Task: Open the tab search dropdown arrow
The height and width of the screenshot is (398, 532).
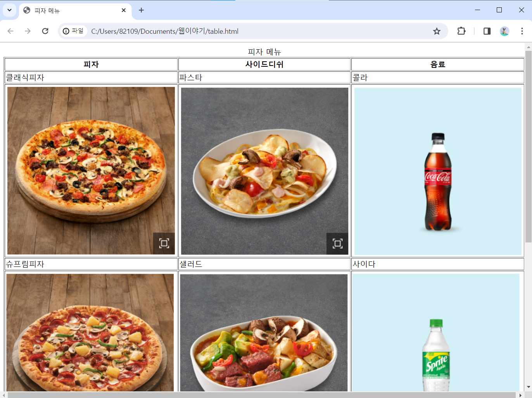Action: (9, 10)
